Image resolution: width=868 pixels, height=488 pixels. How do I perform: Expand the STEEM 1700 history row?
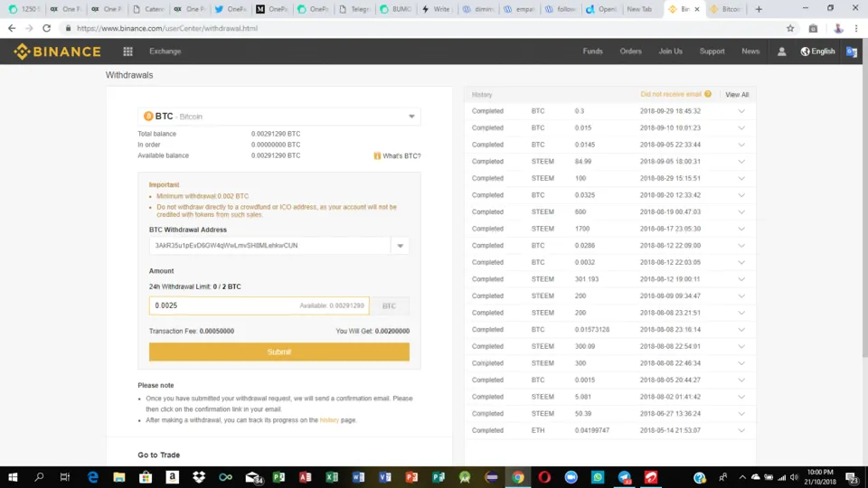click(741, 229)
